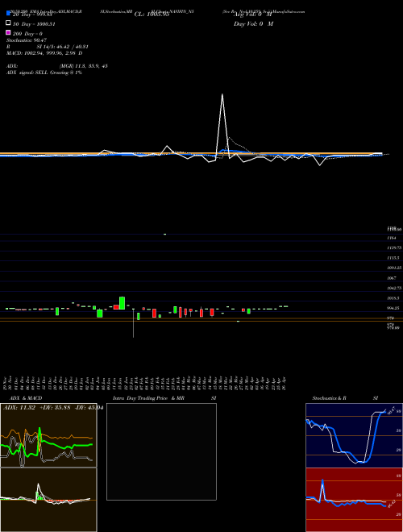Viewport: 403px width, 532px height.
Task: Click the magenta 200 Day legend swatch
Action: point(8,32)
